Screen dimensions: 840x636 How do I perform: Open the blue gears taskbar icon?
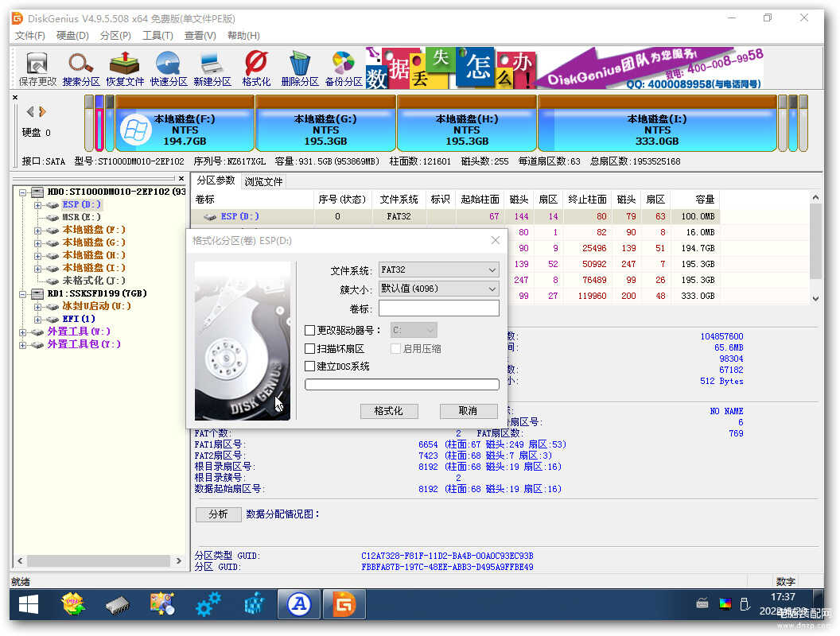[x=208, y=605]
